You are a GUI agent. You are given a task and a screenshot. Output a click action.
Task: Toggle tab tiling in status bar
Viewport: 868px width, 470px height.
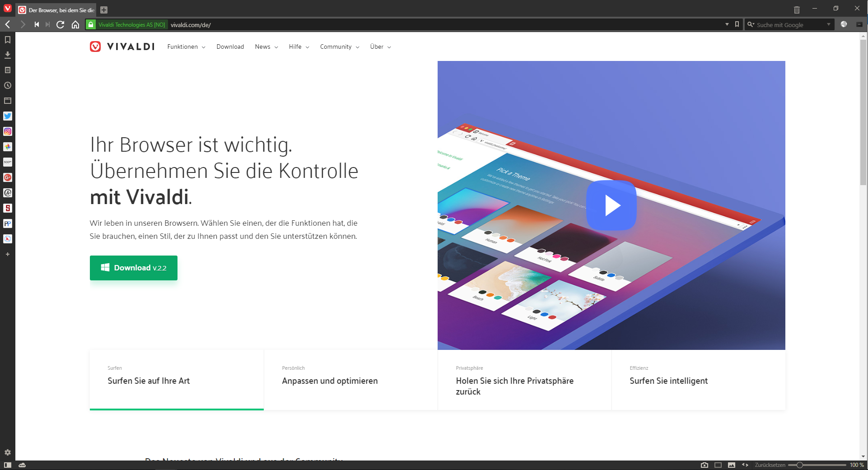[718, 465]
